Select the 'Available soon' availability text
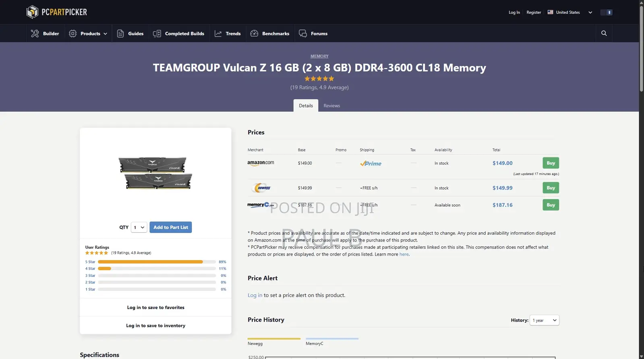The width and height of the screenshot is (644, 359). point(447,205)
